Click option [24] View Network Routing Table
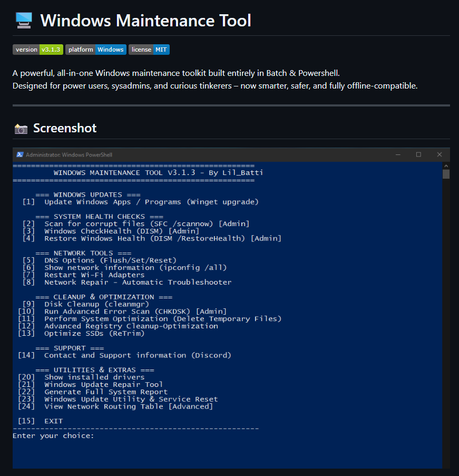This screenshot has height=476, width=459. tap(115, 406)
